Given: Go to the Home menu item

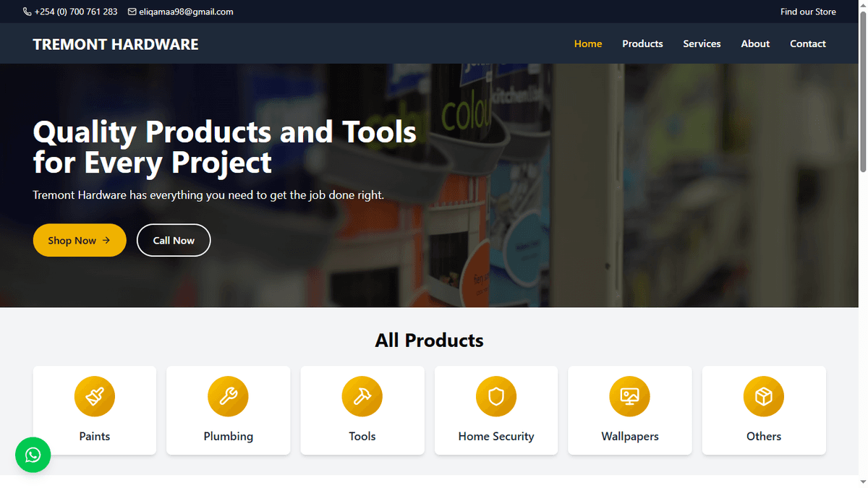Looking at the screenshot, I should [x=587, y=44].
